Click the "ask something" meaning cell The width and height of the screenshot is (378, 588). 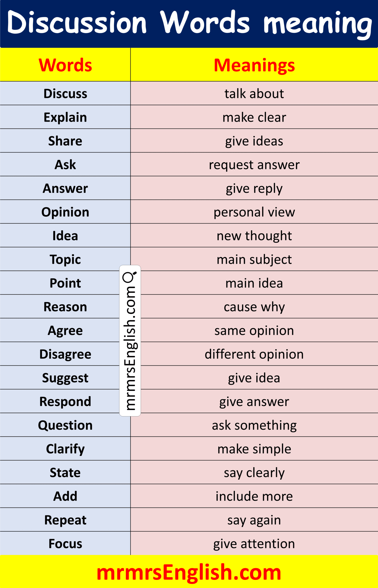(x=254, y=425)
